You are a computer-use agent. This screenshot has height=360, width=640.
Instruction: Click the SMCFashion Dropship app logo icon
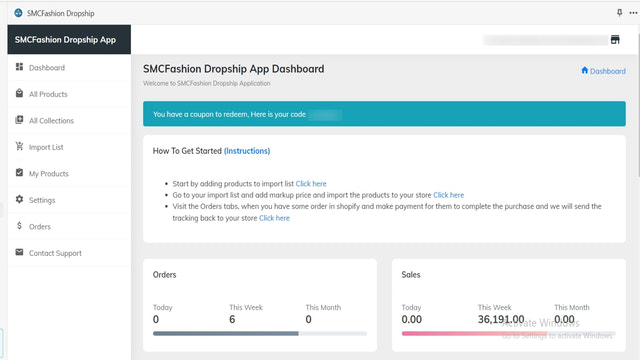(18, 13)
